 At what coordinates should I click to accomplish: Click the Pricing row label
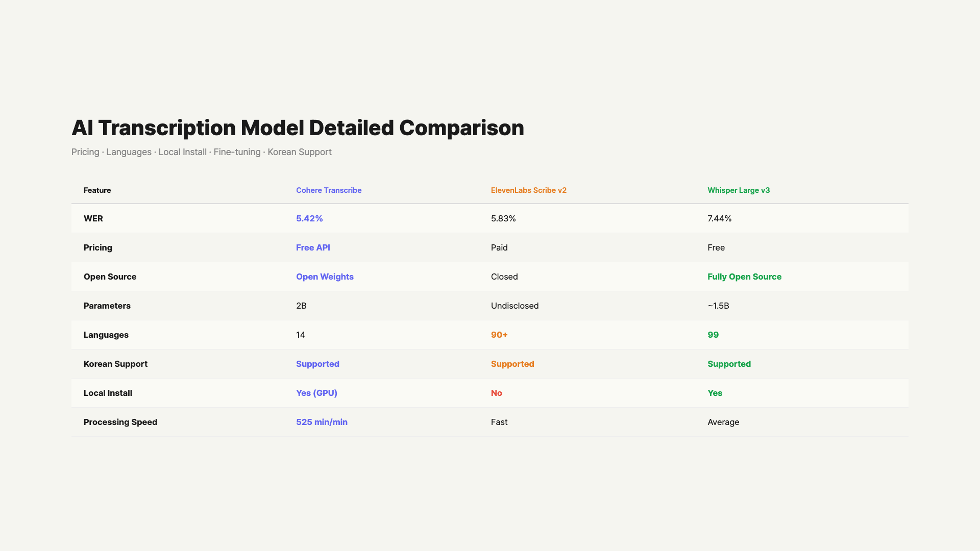point(98,247)
